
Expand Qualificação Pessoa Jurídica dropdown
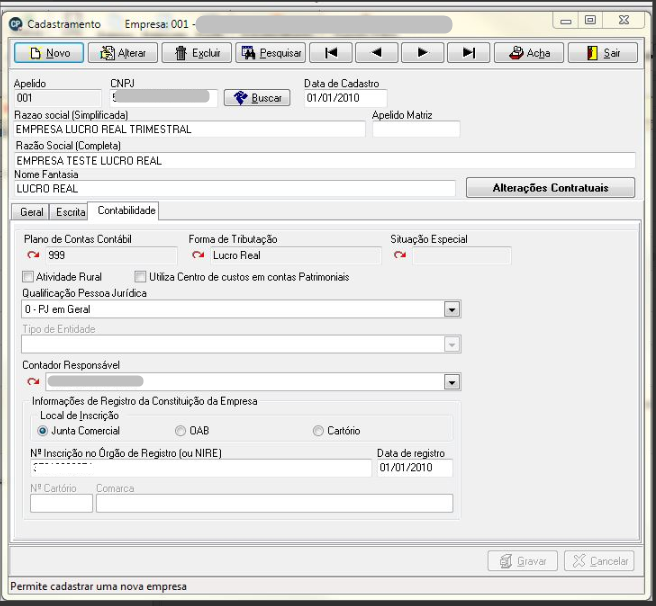pos(452,310)
